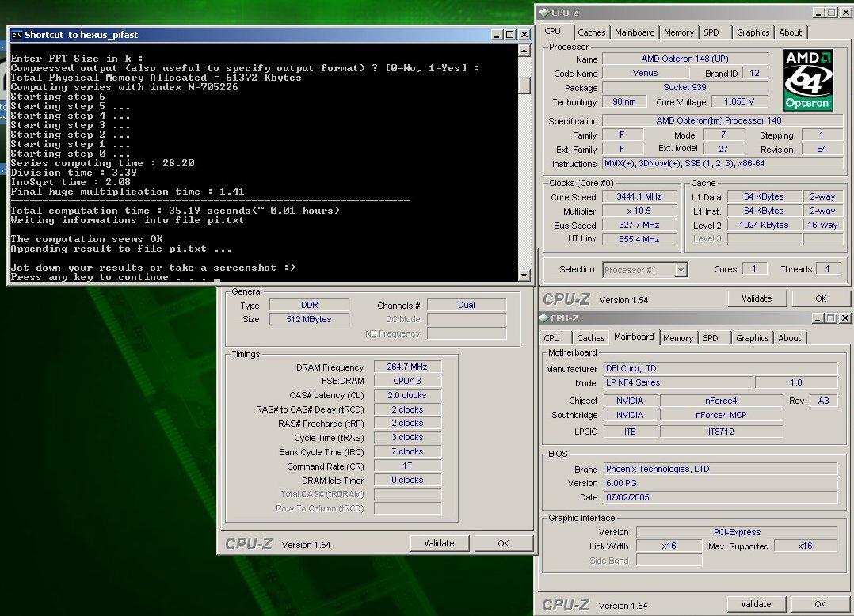Viewport: 854px width, 616px height.
Task: Click the BIOS Date 07/02/2005 field
Action: [x=721, y=497]
